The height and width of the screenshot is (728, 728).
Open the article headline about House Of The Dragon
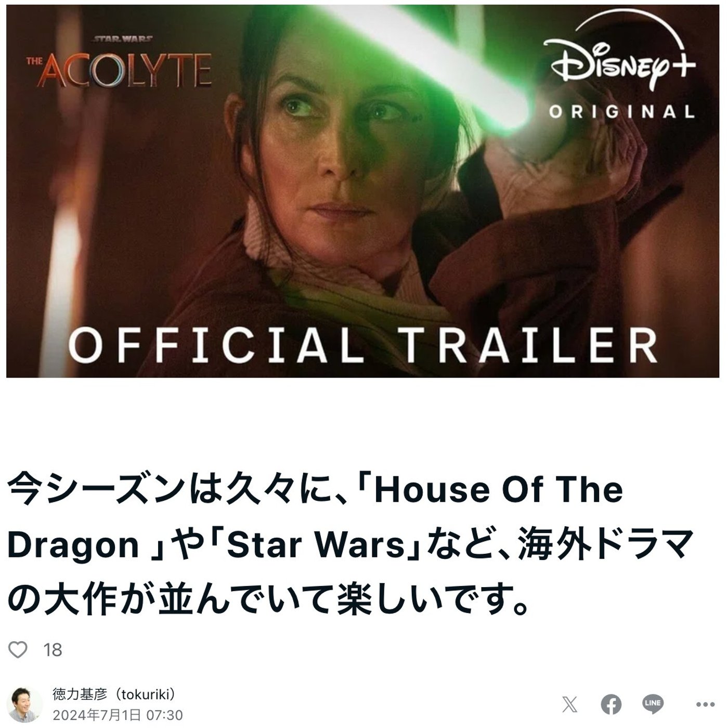point(352,544)
